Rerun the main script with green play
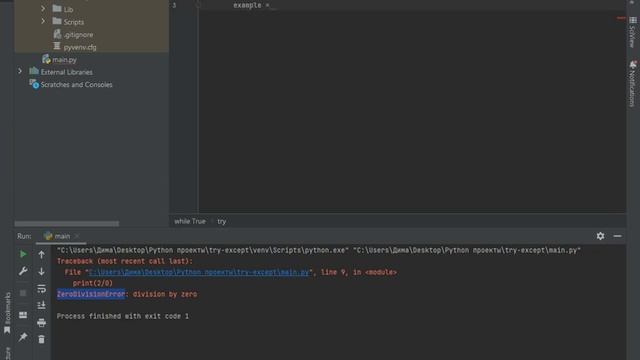The height and width of the screenshot is (360, 640). click(x=23, y=254)
